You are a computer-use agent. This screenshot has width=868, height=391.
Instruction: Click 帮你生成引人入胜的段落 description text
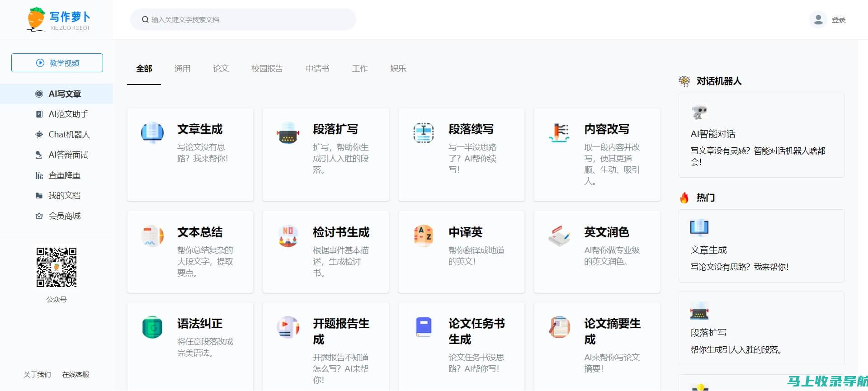click(736, 349)
